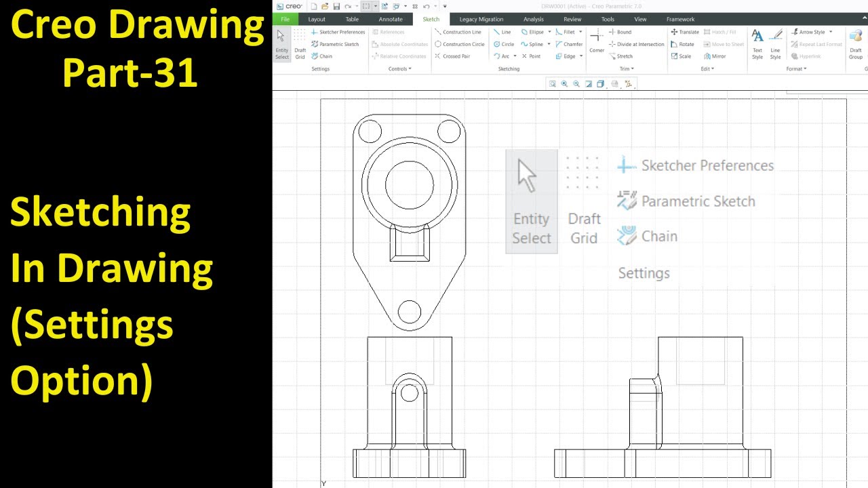Image resolution: width=868 pixels, height=488 pixels.
Task: Open the Text Style dialog
Action: [757, 44]
